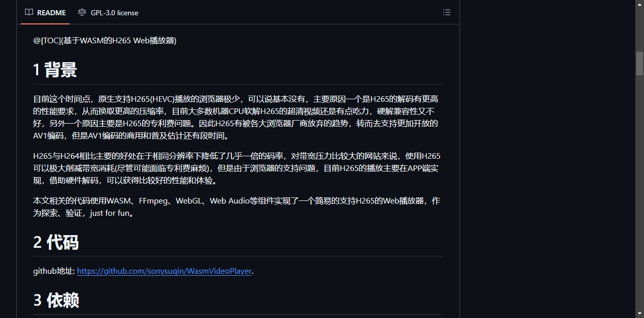Click the '@[TOC](基于WASM的H265 Web播放器)' line
The width and height of the screenshot is (644, 318).
[x=105, y=41]
